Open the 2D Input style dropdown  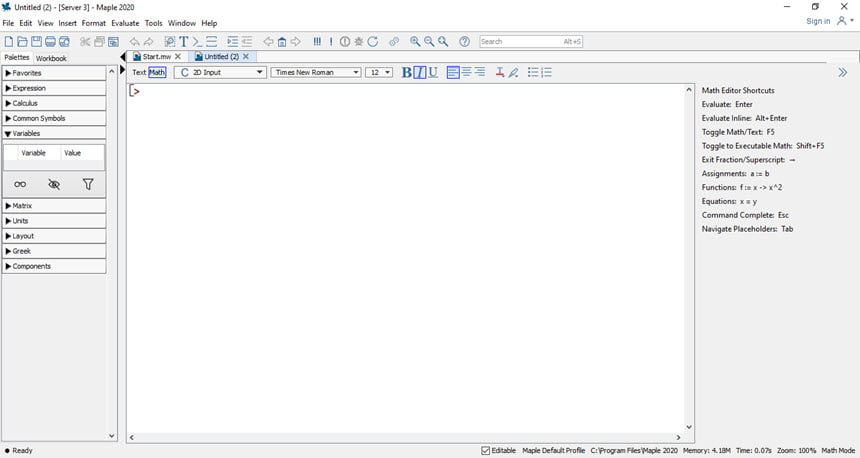(220, 72)
